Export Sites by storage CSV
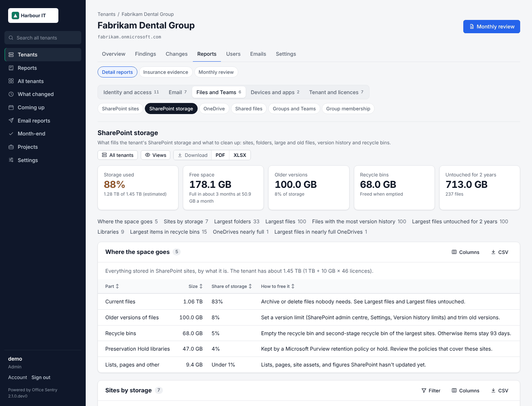The height and width of the screenshot is (406, 532). [499, 390]
